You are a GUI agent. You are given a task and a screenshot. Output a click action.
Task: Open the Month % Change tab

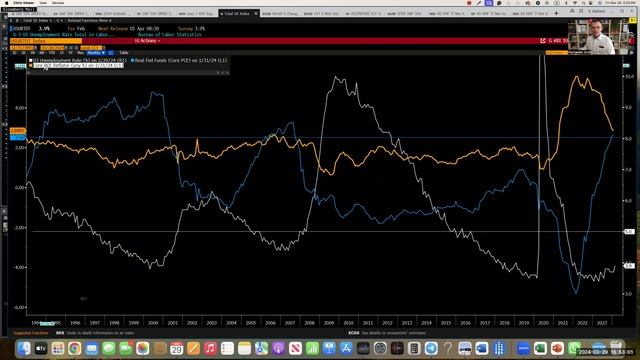click(x=281, y=13)
